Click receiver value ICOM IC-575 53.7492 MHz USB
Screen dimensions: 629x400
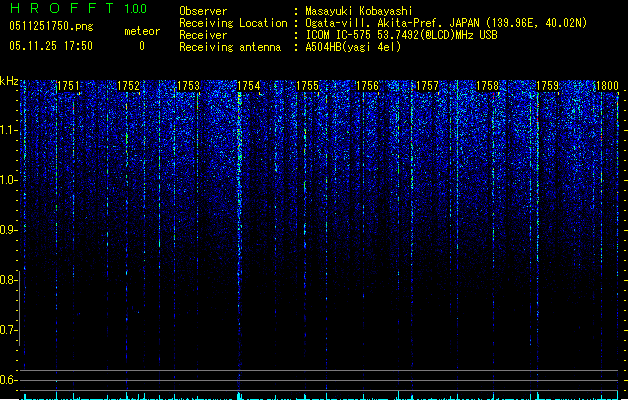pos(402,35)
